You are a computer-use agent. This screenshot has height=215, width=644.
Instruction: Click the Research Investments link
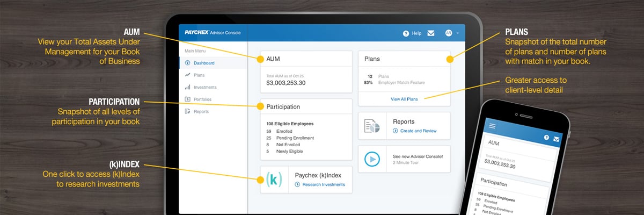coord(324,184)
